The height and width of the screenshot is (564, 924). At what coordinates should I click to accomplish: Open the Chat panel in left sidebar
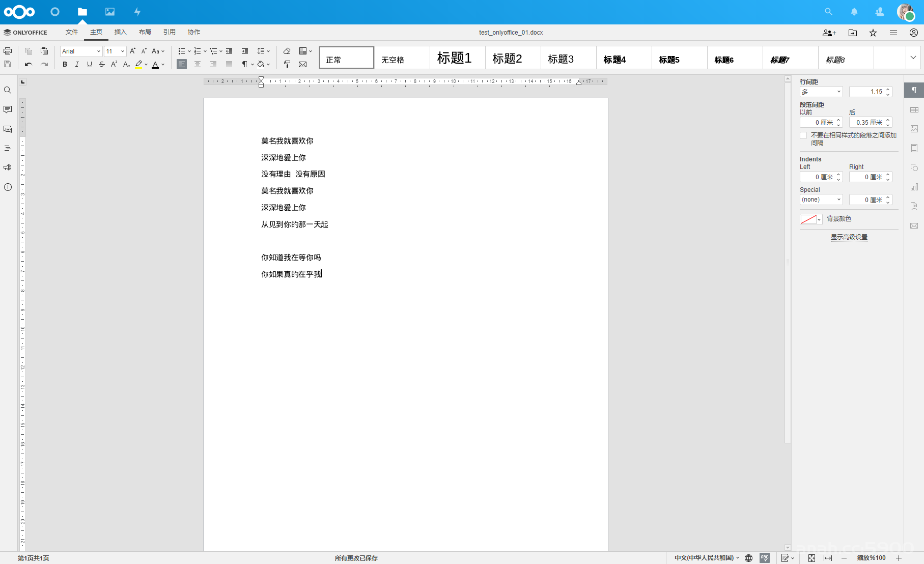pyautogui.click(x=8, y=129)
